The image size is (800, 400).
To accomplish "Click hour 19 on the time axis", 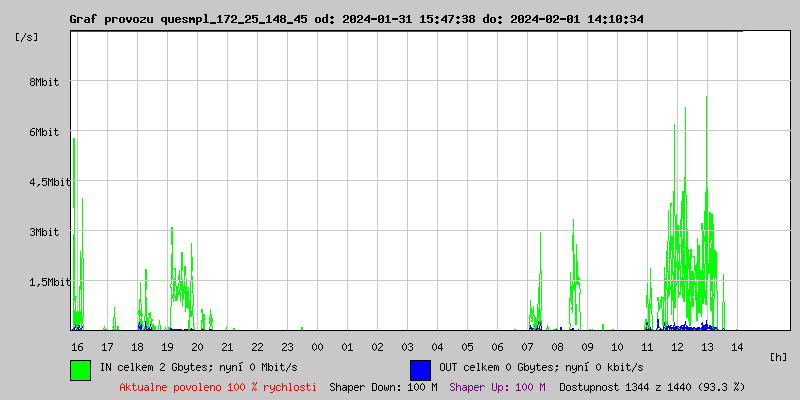I will coord(167,346).
